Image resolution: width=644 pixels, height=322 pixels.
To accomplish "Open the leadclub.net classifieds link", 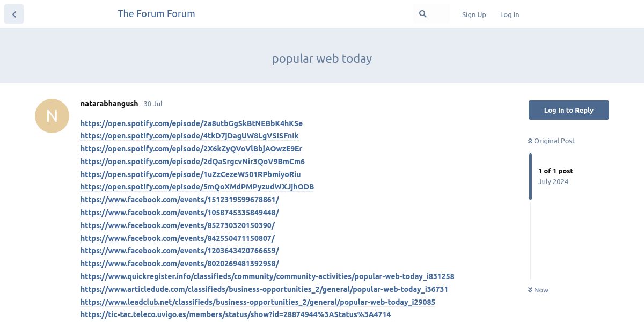I will pyautogui.click(x=258, y=302).
